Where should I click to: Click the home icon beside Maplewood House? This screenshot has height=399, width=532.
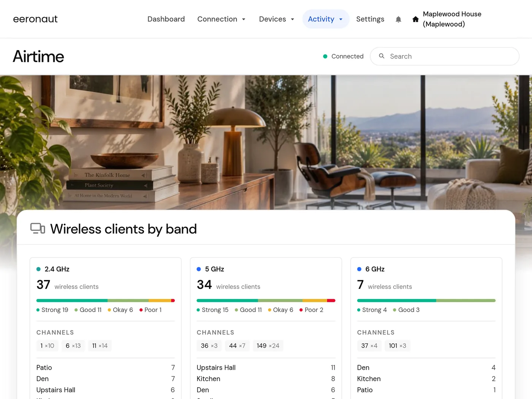coord(415,19)
